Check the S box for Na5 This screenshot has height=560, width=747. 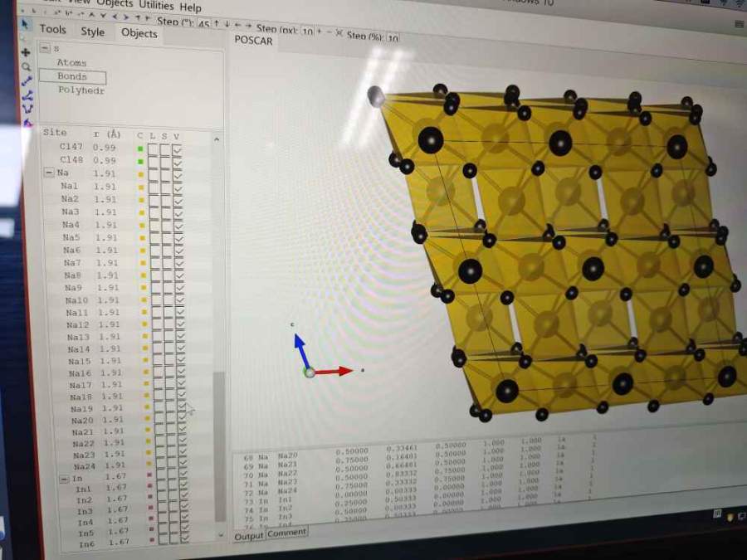click(167, 237)
